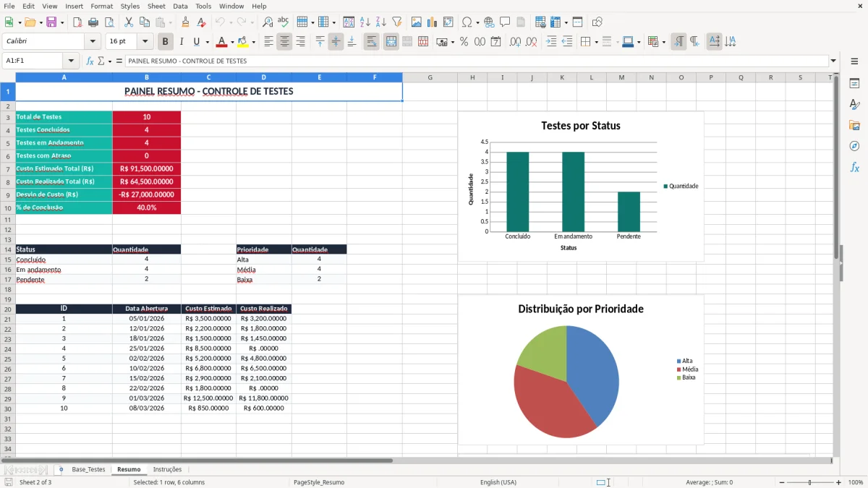Add a decimal place

point(515,42)
